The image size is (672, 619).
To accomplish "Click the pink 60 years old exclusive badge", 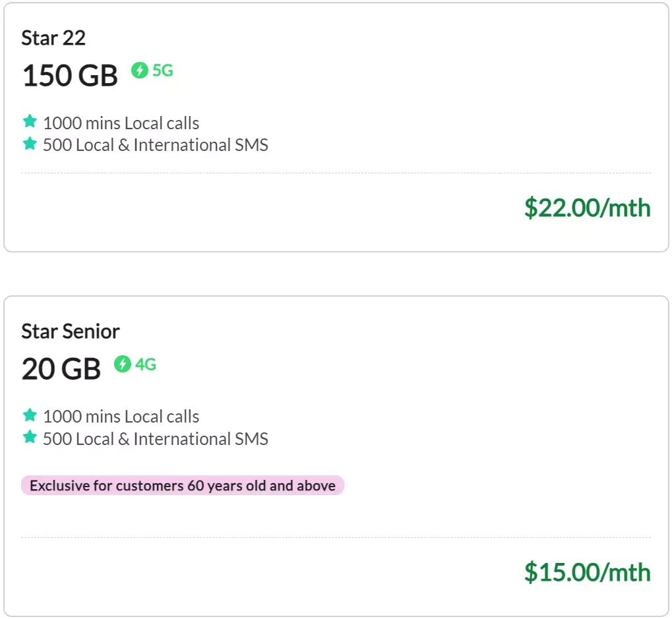I will [x=183, y=485].
